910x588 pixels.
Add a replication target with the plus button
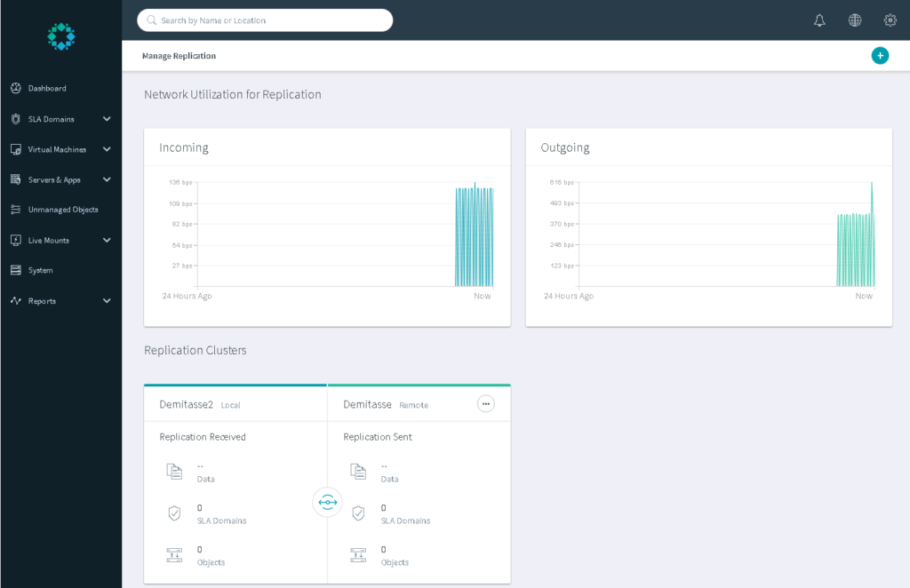point(880,55)
